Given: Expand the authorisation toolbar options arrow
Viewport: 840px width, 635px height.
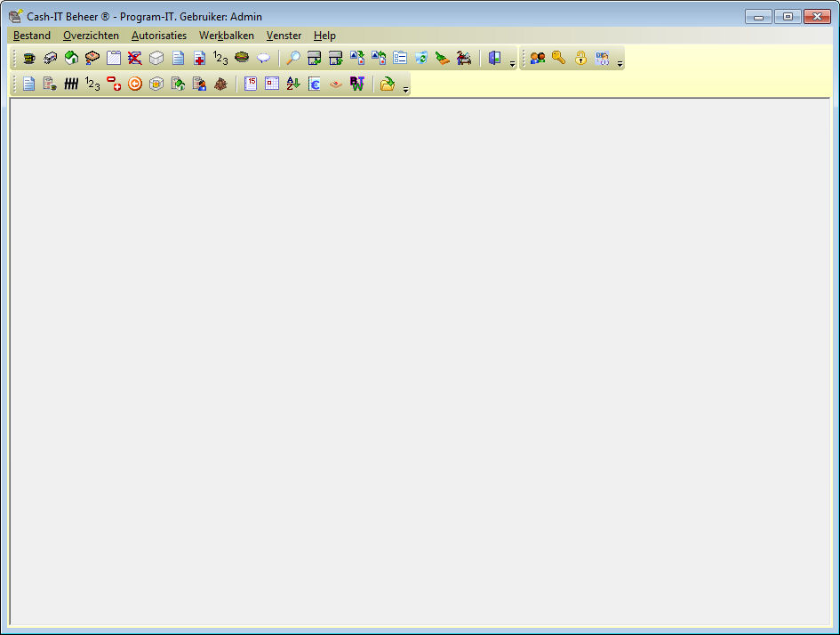Looking at the screenshot, I should 620,64.
